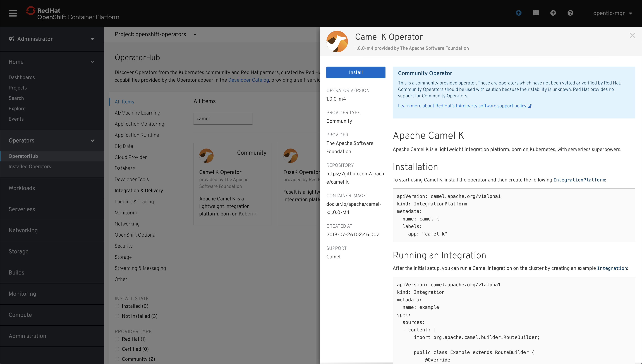Click the FuseK Operator card icon

point(290,156)
